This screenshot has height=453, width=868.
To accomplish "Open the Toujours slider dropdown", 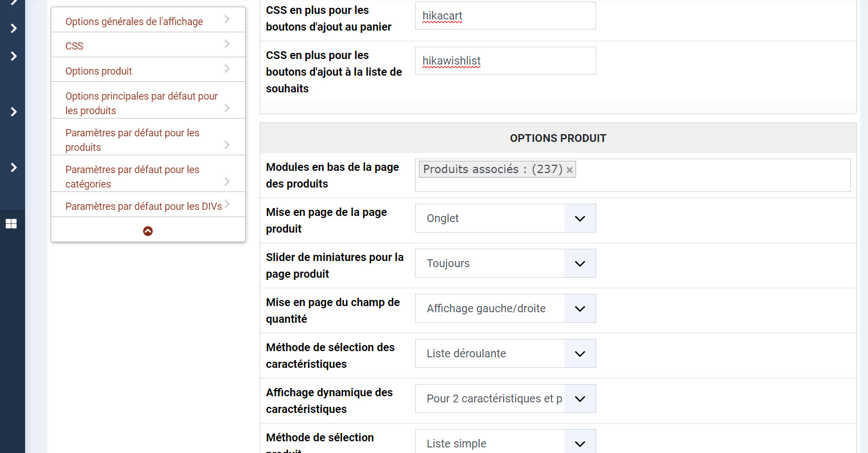I will click(x=505, y=263).
